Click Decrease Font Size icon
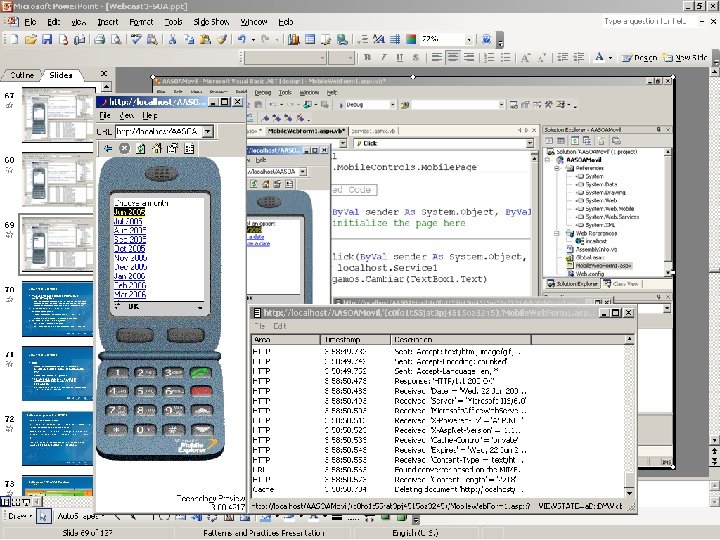Viewport: 720px width, 540px height. click(x=542, y=57)
